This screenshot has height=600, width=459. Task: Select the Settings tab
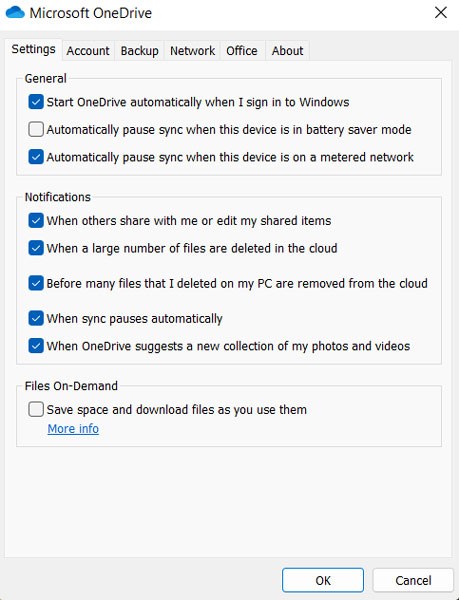[x=33, y=49]
